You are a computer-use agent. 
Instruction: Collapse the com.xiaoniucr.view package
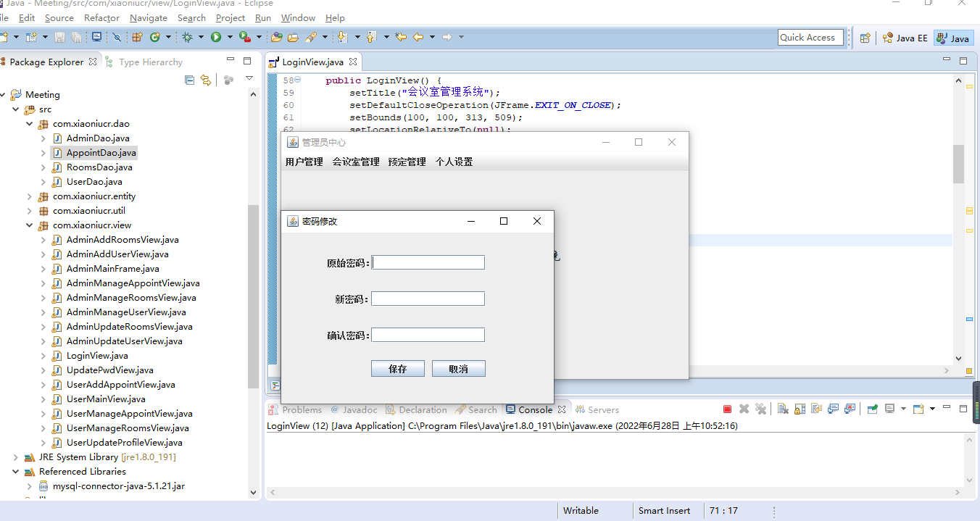(30, 225)
